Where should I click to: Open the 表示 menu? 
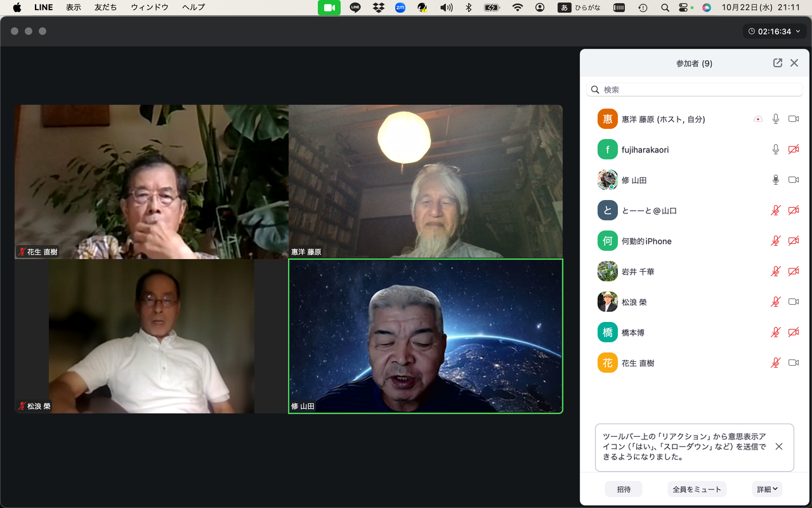pos(74,8)
